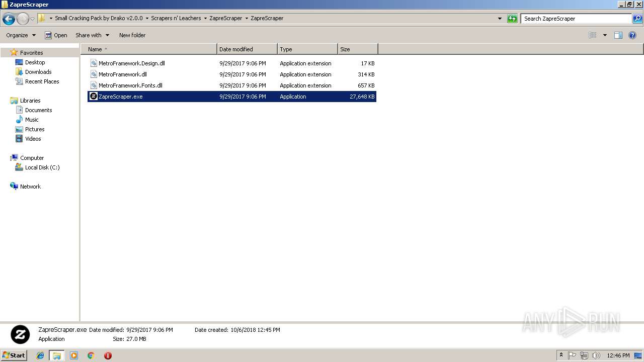
Task: Click the ZapreScraper.exe file icon
Action: point(94,97)
